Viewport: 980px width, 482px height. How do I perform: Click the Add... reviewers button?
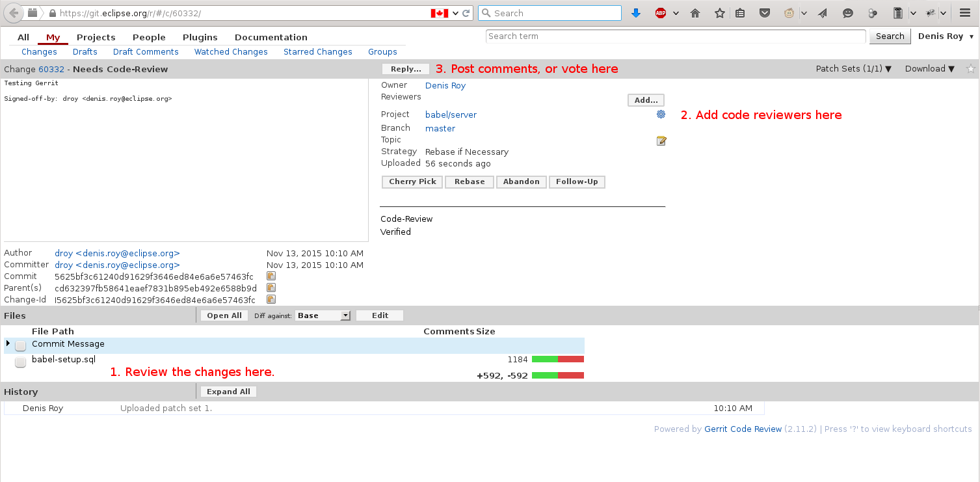646,100
